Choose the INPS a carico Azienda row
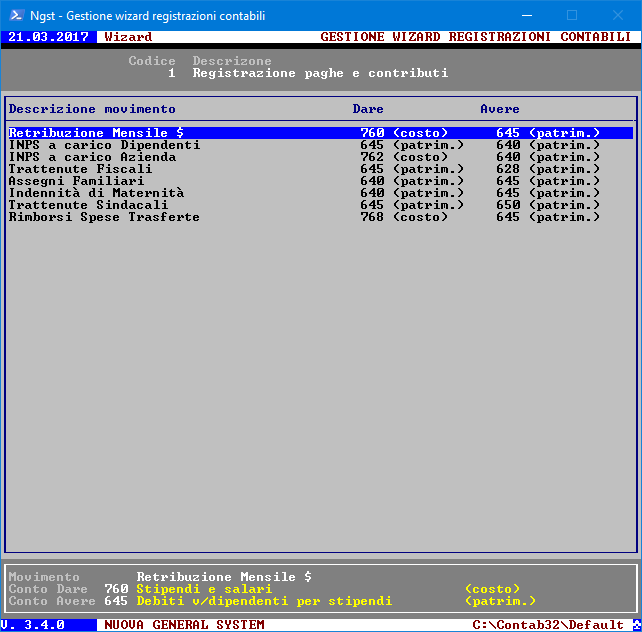The image size is (642, 632). point(92,157)
